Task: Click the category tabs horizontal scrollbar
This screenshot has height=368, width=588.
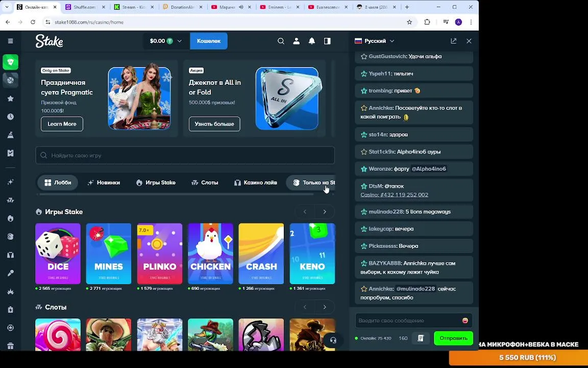Action: (176, 194)
